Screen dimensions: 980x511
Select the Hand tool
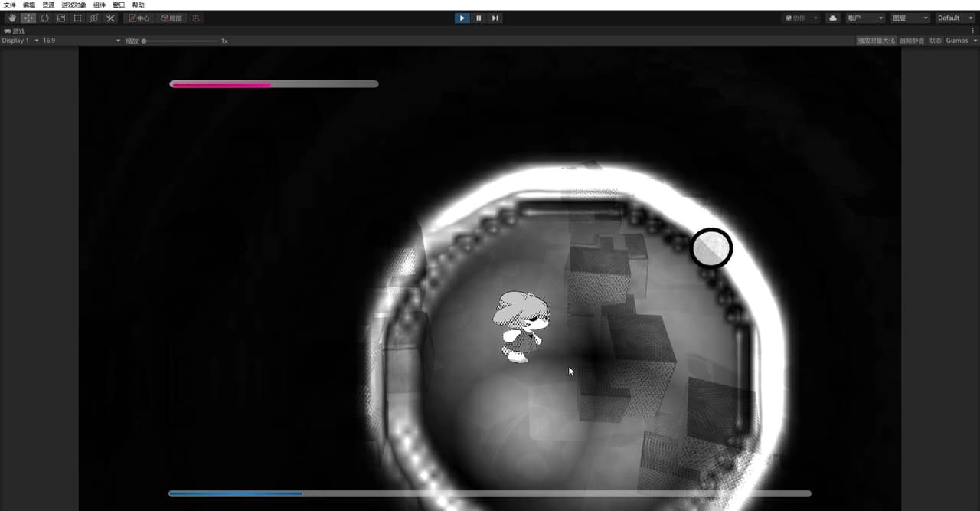point(12,18)
